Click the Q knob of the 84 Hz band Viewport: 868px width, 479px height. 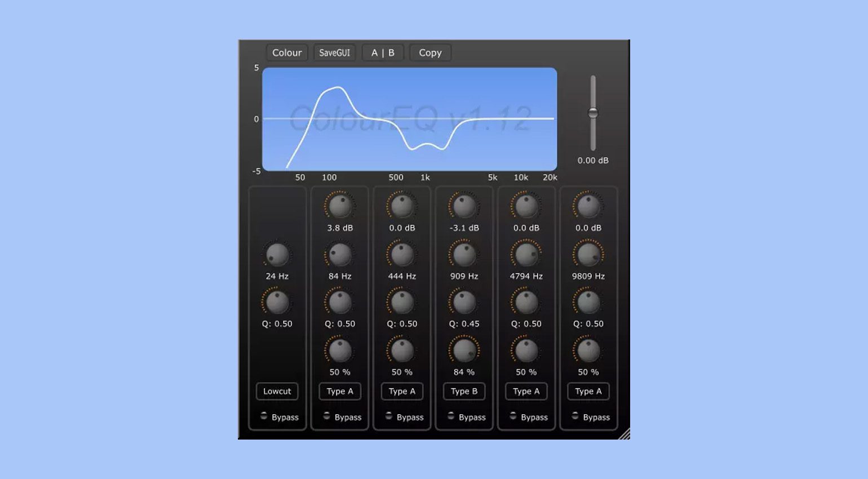[340, 303]
